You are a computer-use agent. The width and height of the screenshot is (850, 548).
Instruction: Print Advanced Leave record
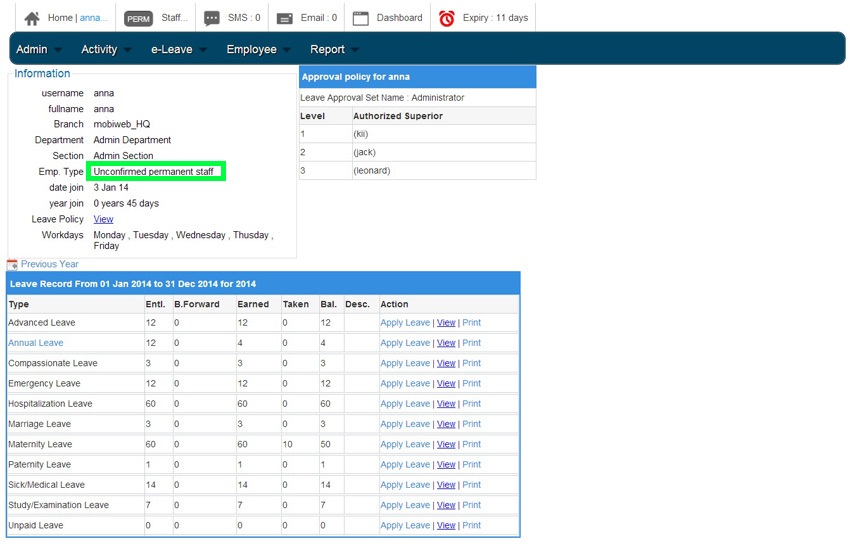tap(472, 323)
